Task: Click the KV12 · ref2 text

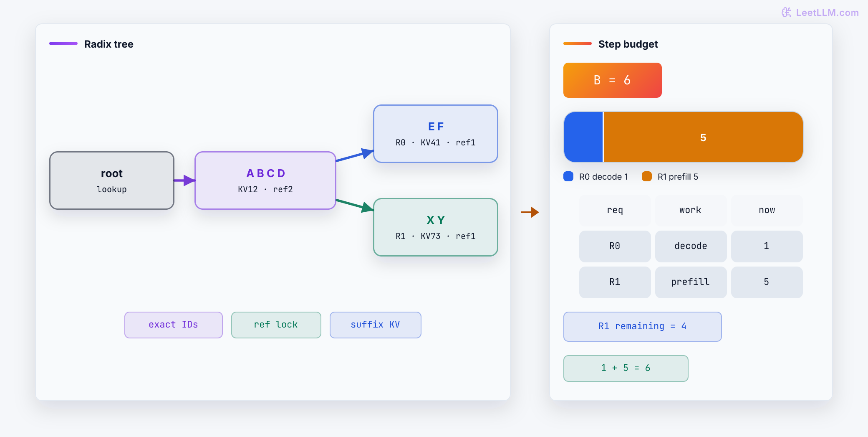Action: (x=265, y=190)
